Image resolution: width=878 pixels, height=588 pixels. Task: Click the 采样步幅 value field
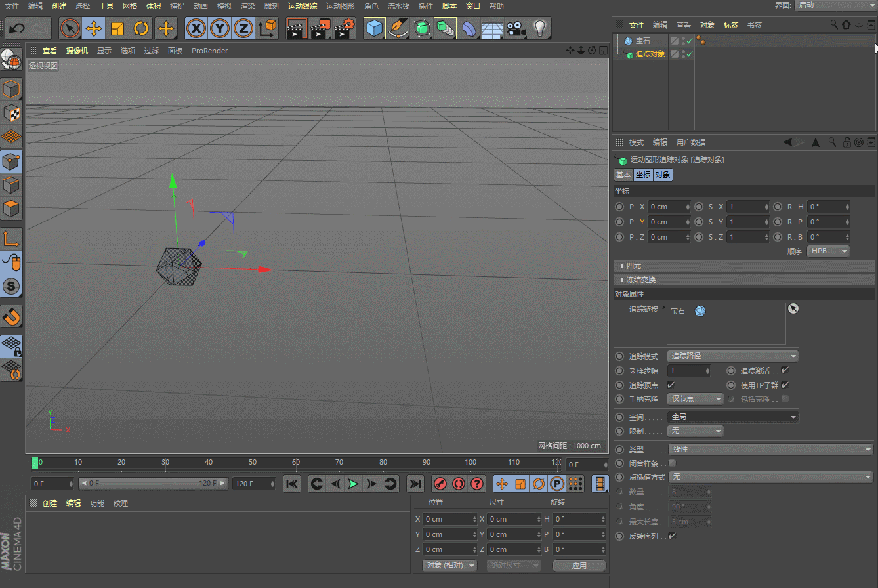click(x=688, y=371)
